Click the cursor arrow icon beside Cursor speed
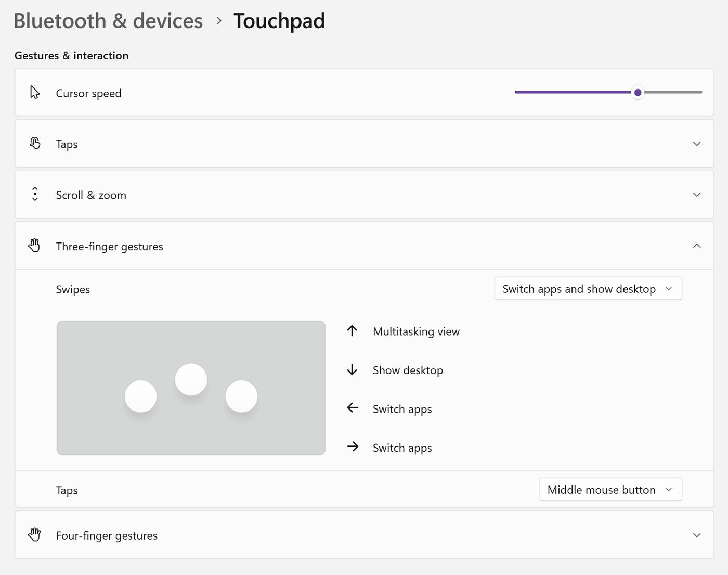This screenshot has width=728, height=575. (35, 92)
